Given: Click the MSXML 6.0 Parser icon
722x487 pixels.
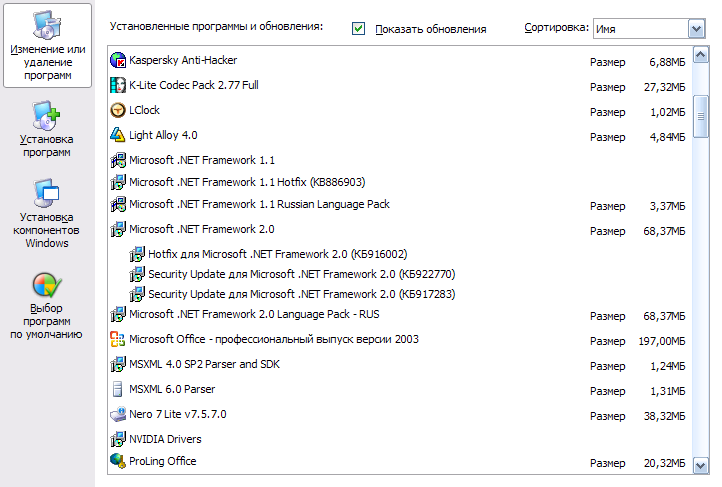Looking at the screenshot, I should coord(117,389).
